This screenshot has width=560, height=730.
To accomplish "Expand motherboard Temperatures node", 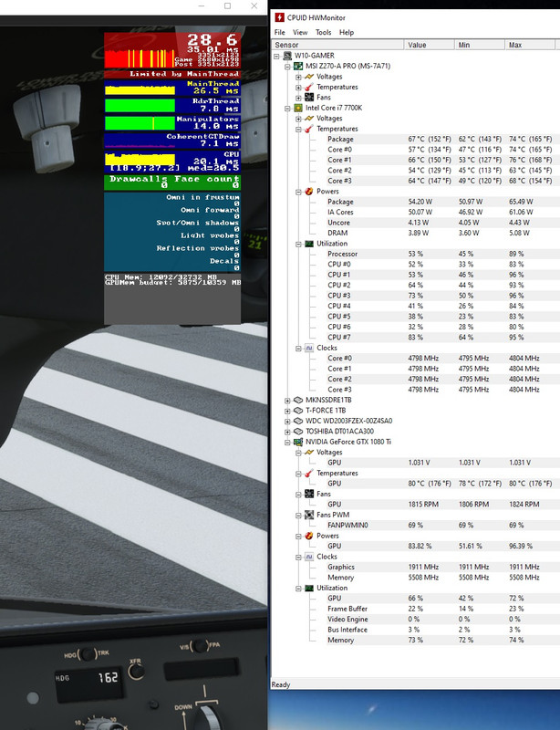I will [x=298, y=87].
